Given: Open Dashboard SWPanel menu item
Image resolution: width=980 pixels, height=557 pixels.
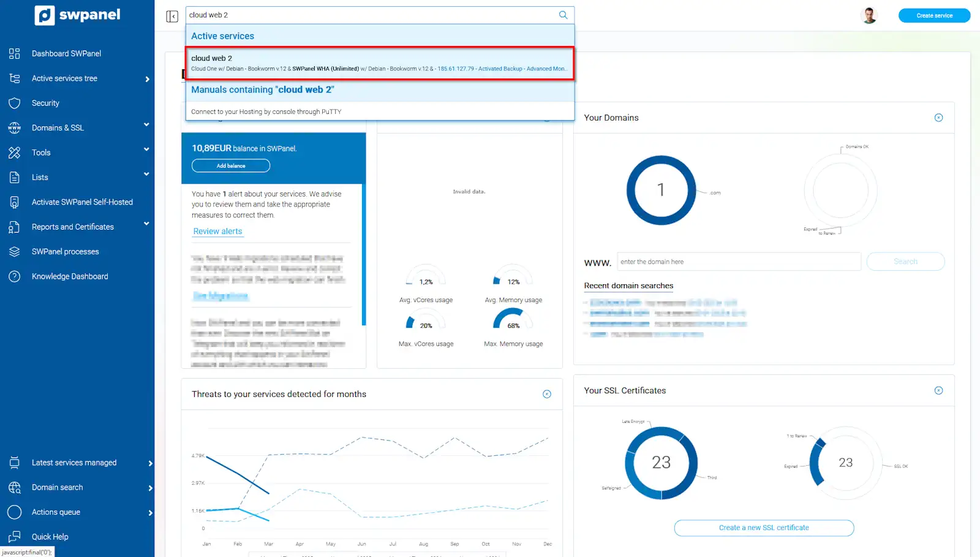Looking at the screenshot, I should click(x=66, y=53).
